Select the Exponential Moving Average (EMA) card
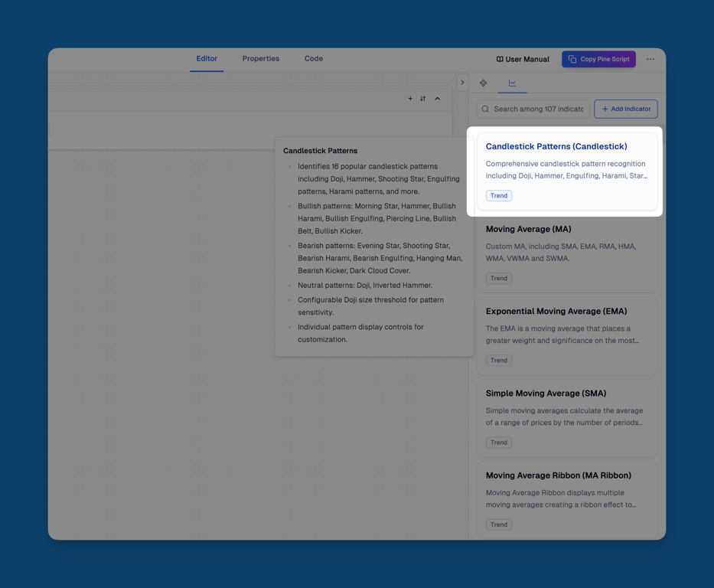 coord(567,336)
